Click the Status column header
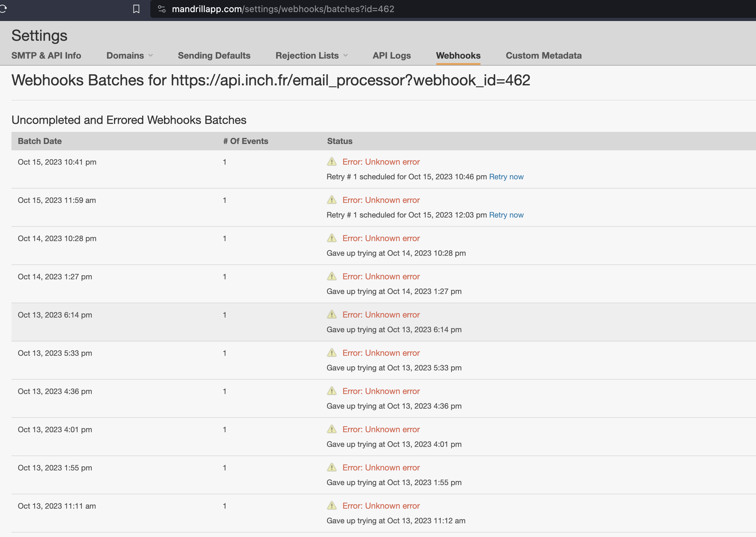Image resolution: width=756 pixels, height=537 pixels. pyautogui.click(x=339, y=141)
